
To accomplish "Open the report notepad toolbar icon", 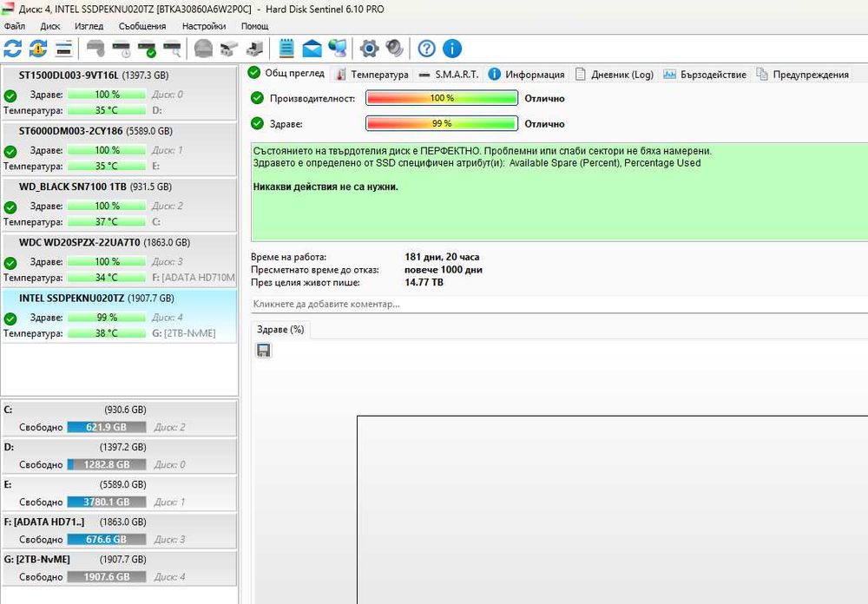I will [x=286, y=49].
